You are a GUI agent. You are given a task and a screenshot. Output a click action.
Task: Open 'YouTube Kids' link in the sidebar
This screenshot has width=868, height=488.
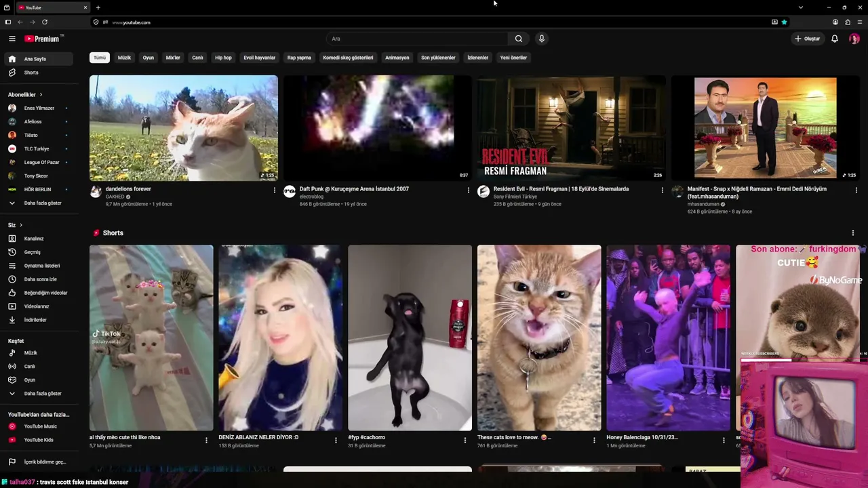[38, 440]
